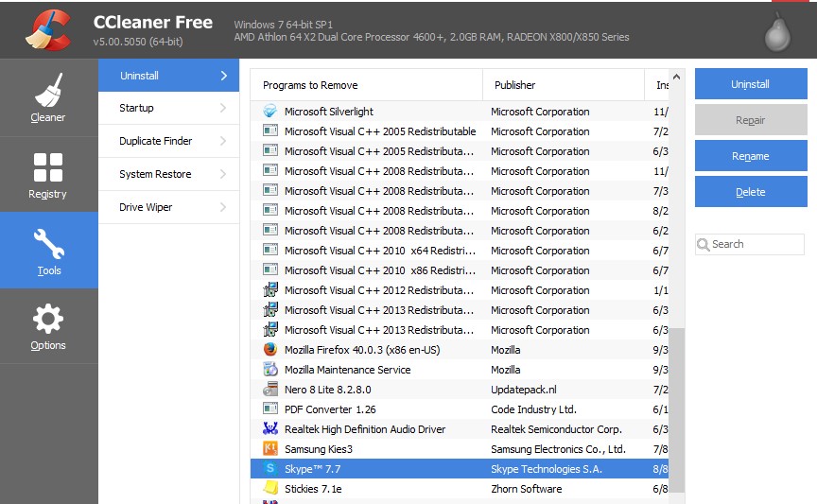Image resolution: width=817 pixels, height=504 pixels.
Task: Click the Samsung Kies3 icon
Action: (270, 449)
